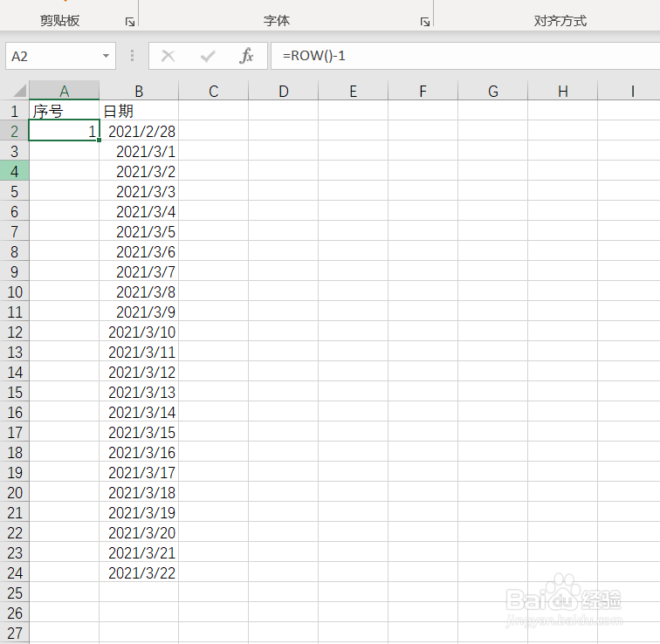Open the Insert Function fx dialog
The width and height of the screenshot is (660, 644).
pos(246,56)
